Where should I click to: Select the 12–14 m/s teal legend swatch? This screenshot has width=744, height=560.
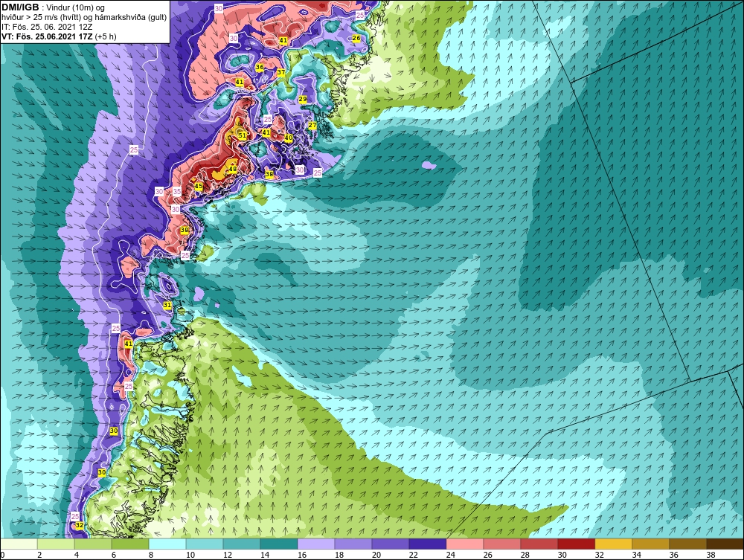242,544
